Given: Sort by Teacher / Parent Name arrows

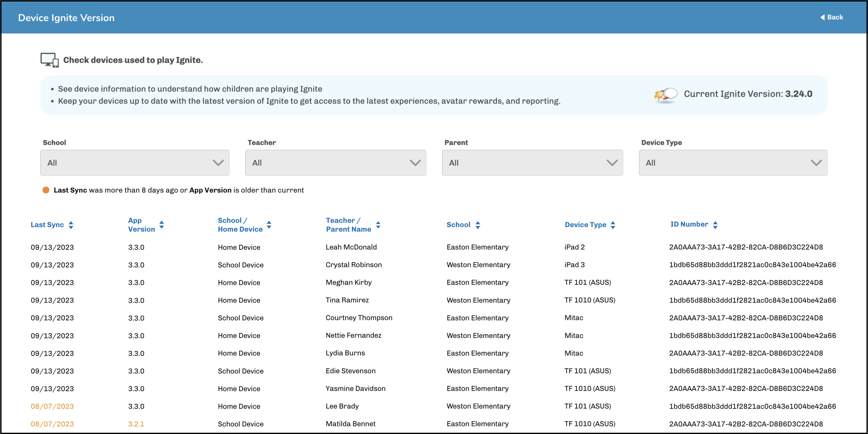Looking at the screenshot, I should tap(378, 225).
